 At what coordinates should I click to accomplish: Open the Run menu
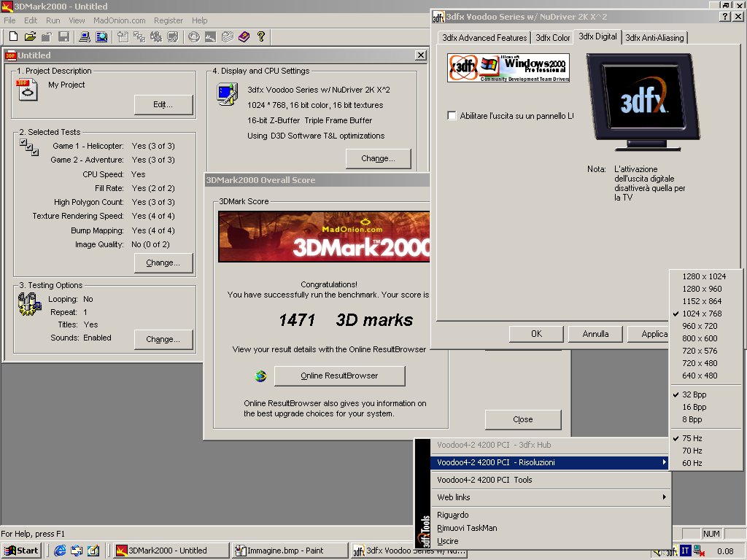(x=53, y=20)
